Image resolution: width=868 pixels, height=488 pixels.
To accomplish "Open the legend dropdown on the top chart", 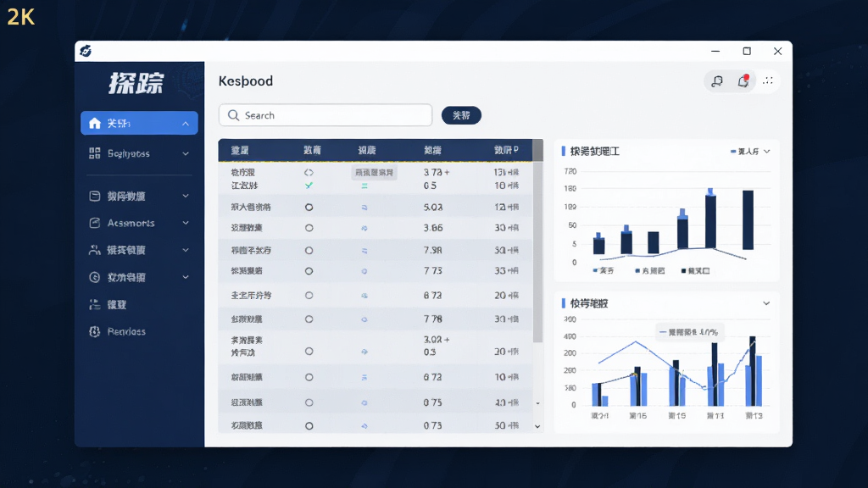I will (x=750, y=152).
